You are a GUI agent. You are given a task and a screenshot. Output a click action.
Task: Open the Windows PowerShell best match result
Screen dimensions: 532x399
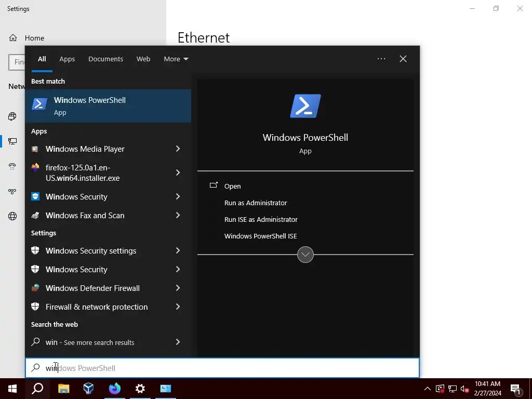(108, 106)
